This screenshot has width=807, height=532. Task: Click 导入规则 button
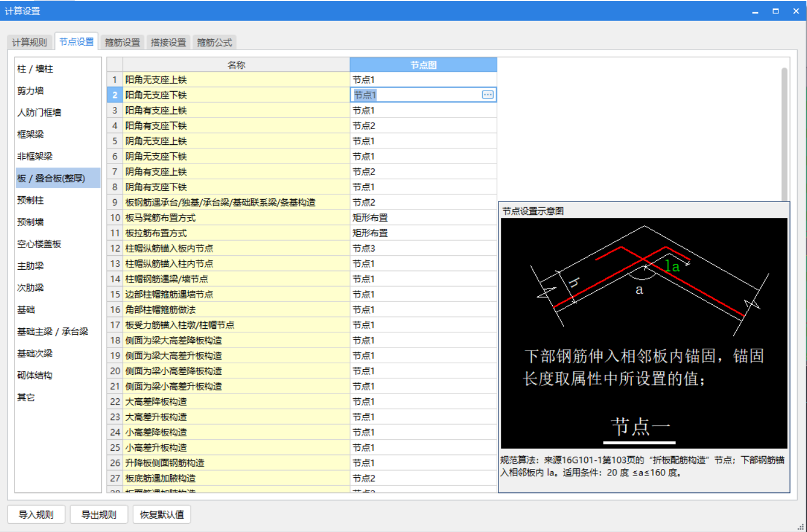click(x=36, y=514)
